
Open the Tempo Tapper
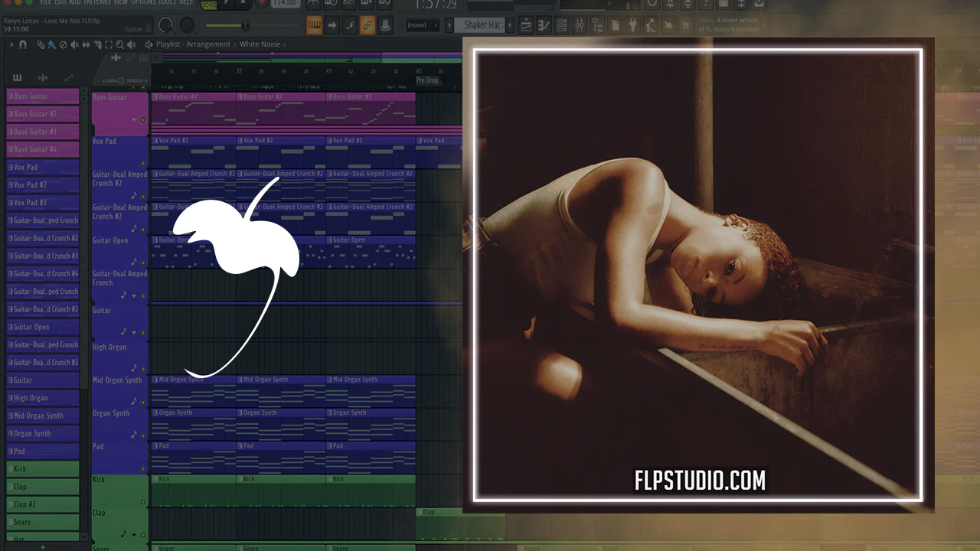651,25
